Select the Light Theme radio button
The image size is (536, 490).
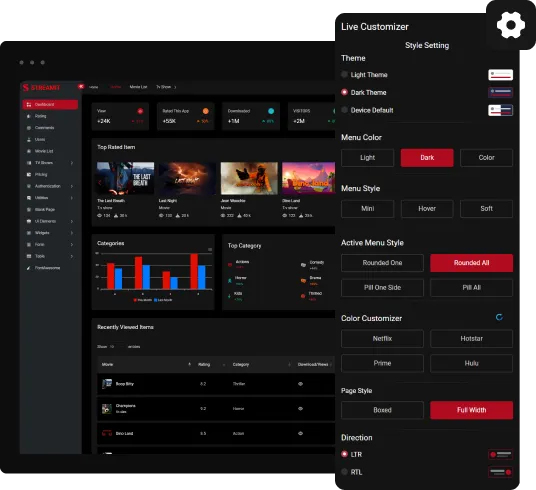344,74
